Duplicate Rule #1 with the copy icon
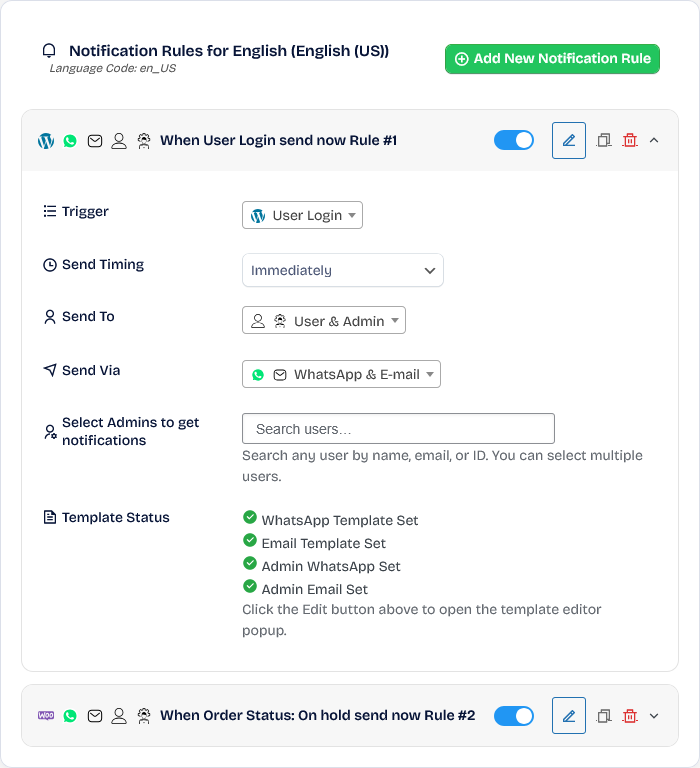 [x=604, y=141]
